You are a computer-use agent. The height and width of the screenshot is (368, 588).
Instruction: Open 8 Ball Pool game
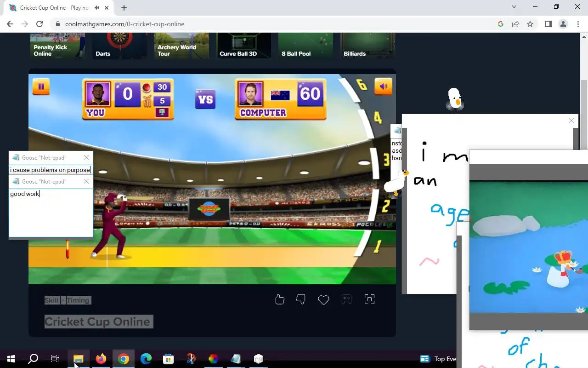tap(305, 46)
